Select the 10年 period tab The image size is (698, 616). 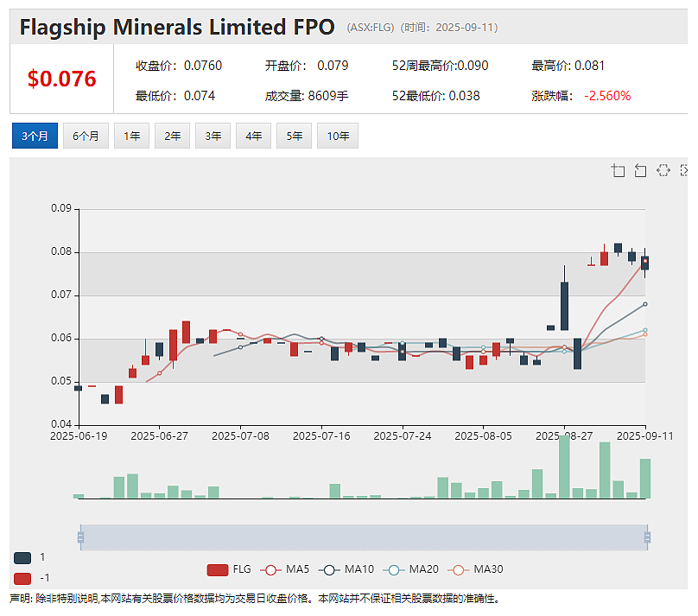point(338,136)
